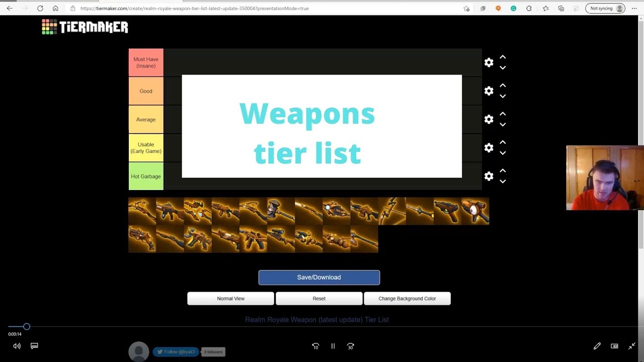Screen dimensions: 644x362
Task: Click the webcam overlay of the streamer
Action: pyautogui.click(x=605, y=178)
